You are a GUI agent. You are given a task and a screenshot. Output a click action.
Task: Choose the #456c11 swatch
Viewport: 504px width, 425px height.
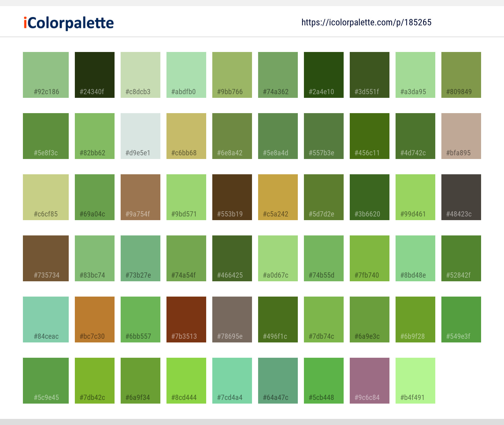(370, 136)
